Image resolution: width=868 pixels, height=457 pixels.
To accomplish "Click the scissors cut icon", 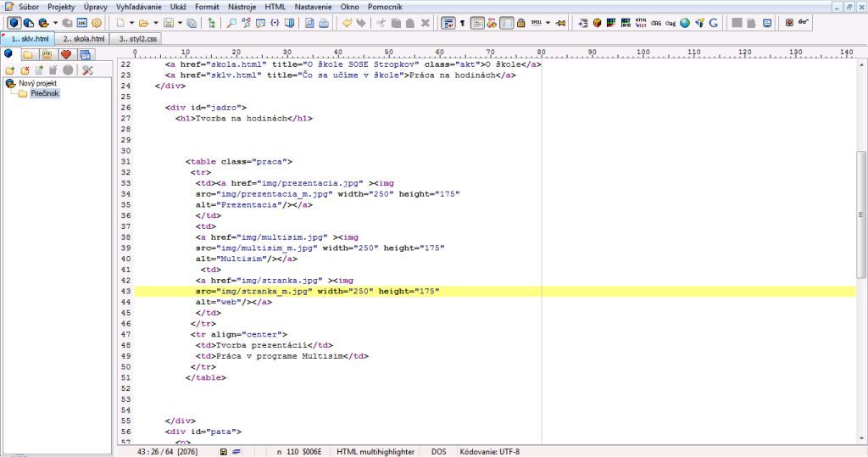I will [x=381, y=23].
